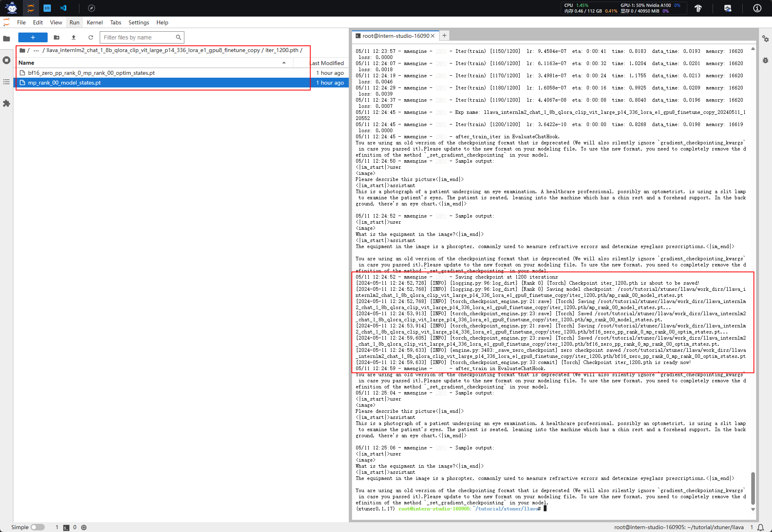This screenshot has height=532, width=772.
Task: Click the search magnifier in filter box
Action: tap(178, 37)
